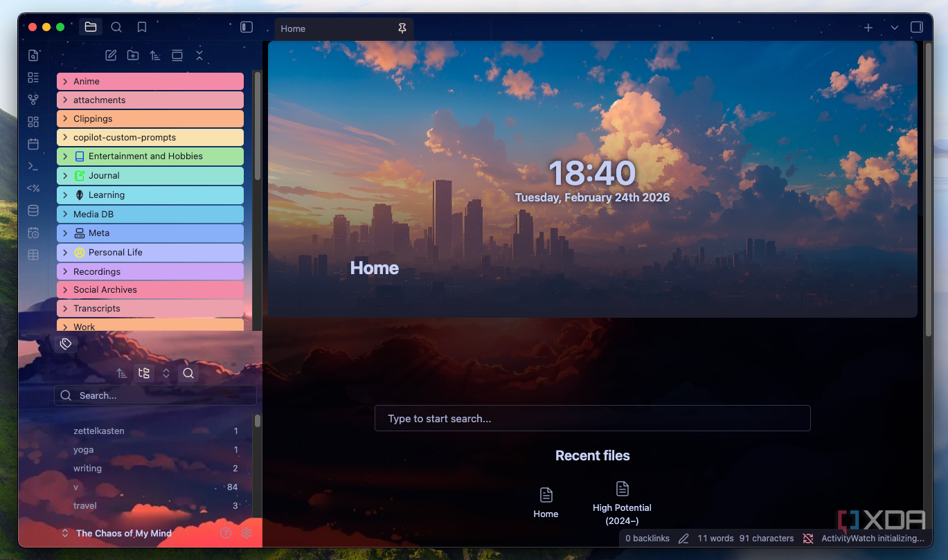The image size is (948, 560).
Task: Switch to the Files explorer sidebar tab
Action: pyautogui.click(x=91, y=27)
